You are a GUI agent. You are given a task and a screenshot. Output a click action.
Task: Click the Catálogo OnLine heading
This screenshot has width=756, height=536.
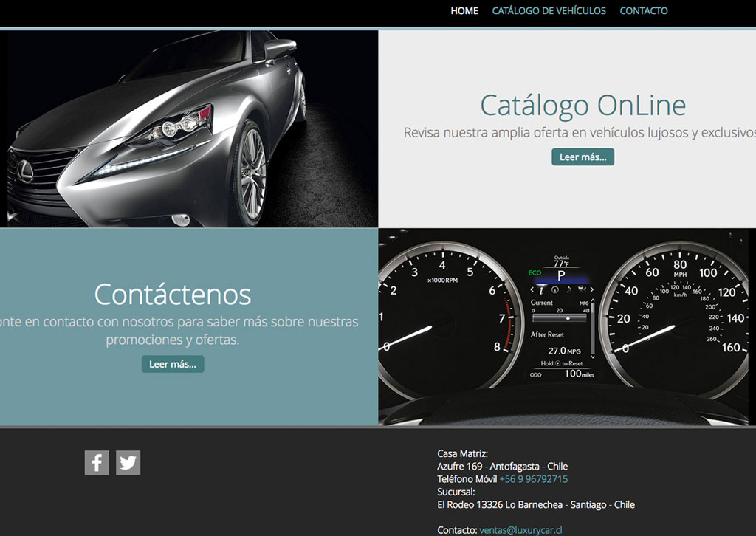(583, 106)
